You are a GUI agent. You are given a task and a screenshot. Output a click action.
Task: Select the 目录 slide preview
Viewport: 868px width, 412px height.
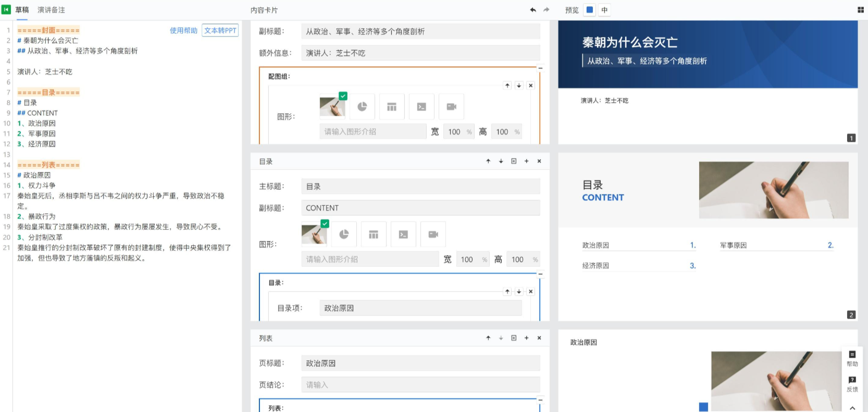pos(708,237)
